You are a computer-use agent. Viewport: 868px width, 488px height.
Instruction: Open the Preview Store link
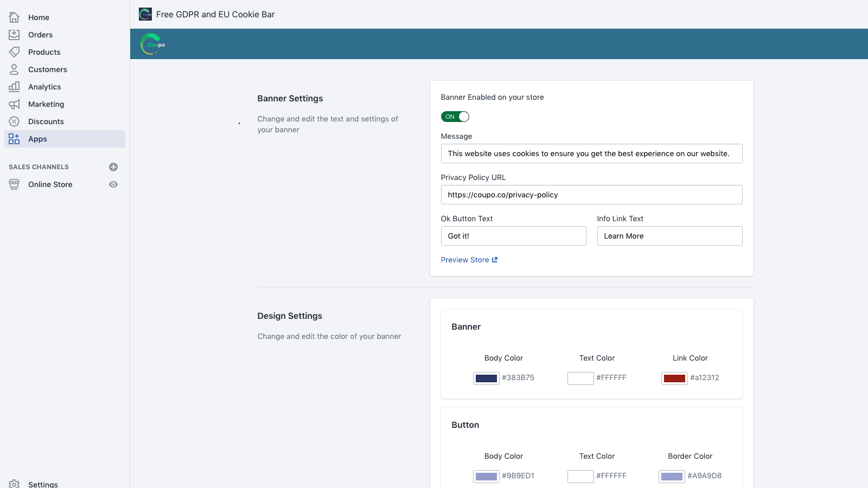point(465,260)
